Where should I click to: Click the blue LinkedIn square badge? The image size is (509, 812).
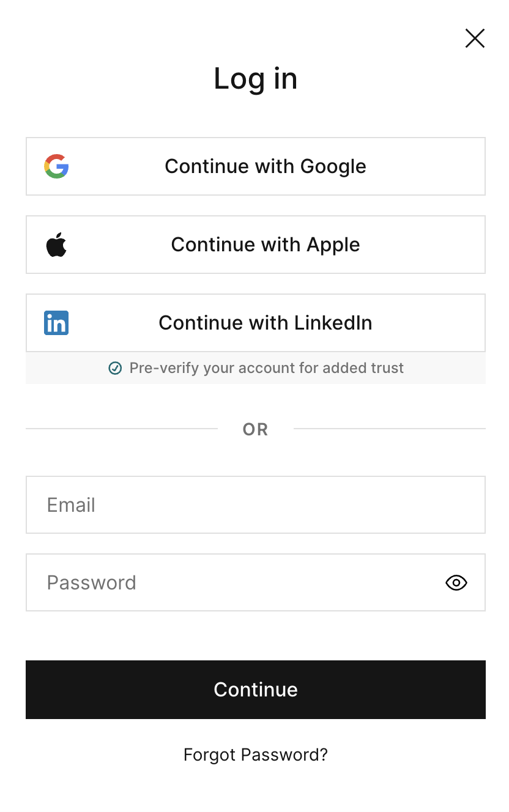[x=56, y=323]
